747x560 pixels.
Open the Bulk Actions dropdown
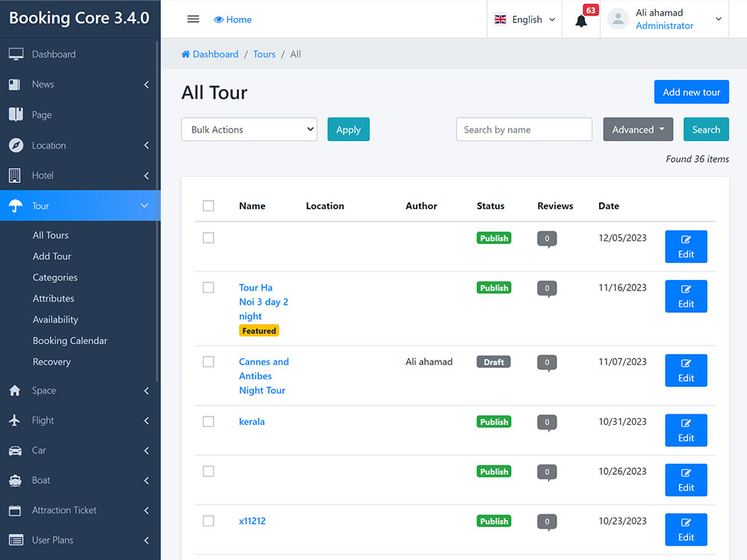click(x=249, y=128)
